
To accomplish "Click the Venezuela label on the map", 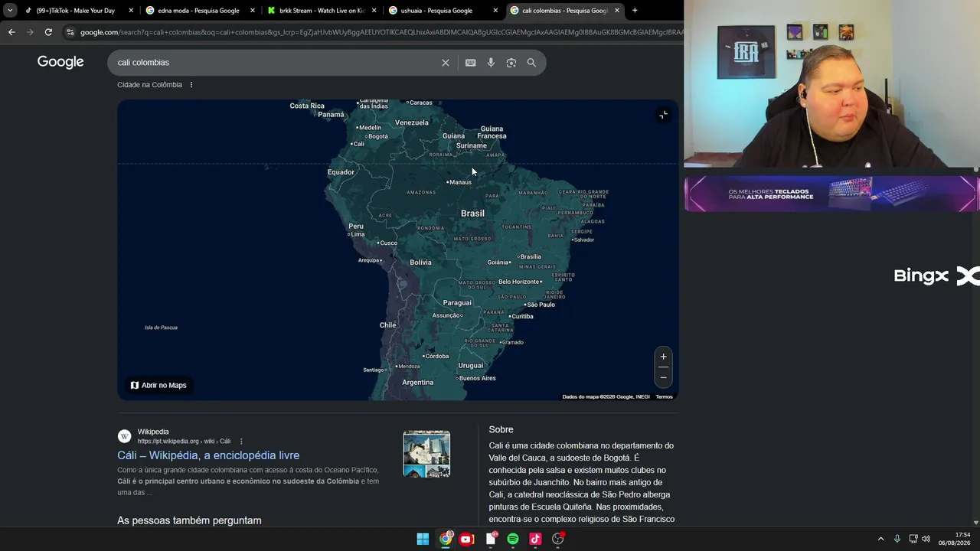I will [412, 122].
